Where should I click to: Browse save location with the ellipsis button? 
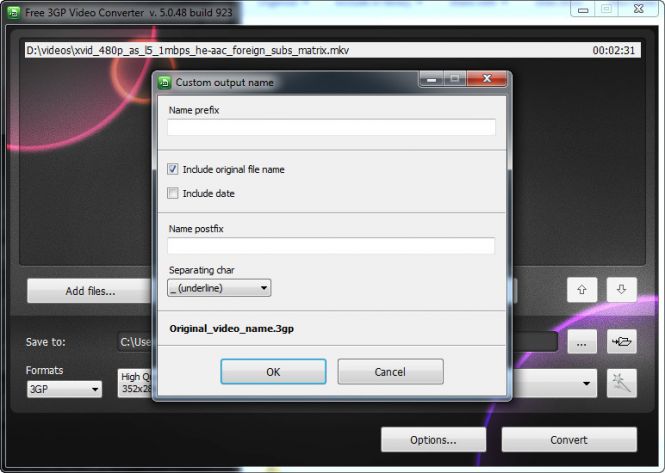coord(582,342)
